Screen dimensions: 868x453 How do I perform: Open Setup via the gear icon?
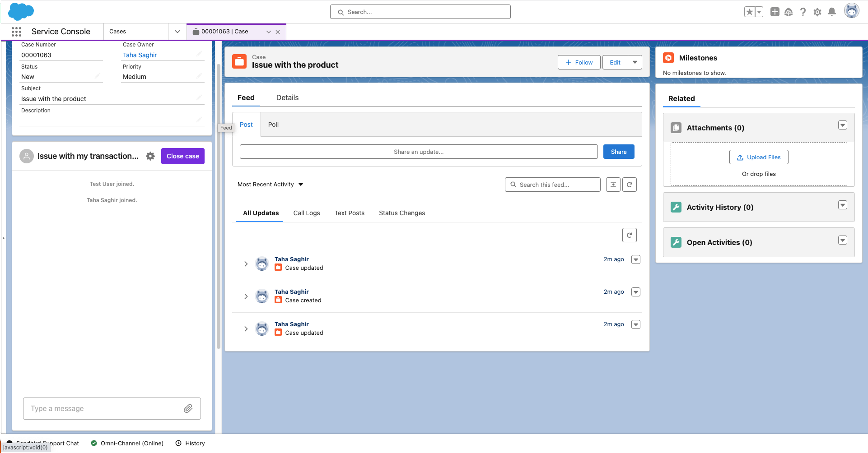point(817,12)
